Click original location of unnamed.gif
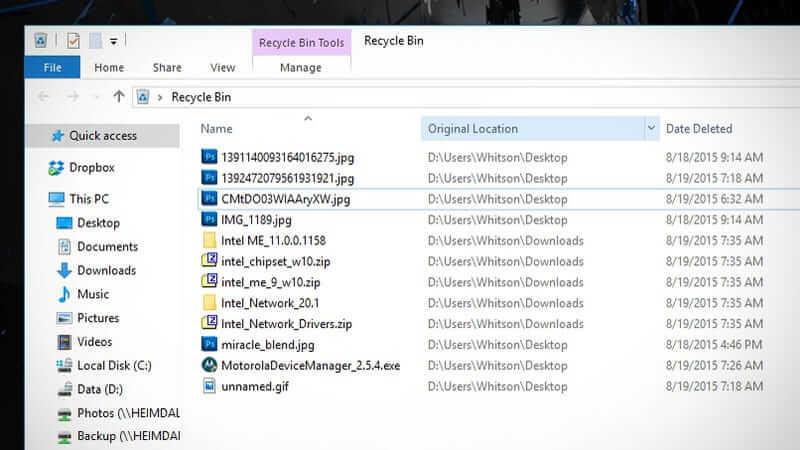Screen dimensions: 800x450 click(x=497, y=387)
